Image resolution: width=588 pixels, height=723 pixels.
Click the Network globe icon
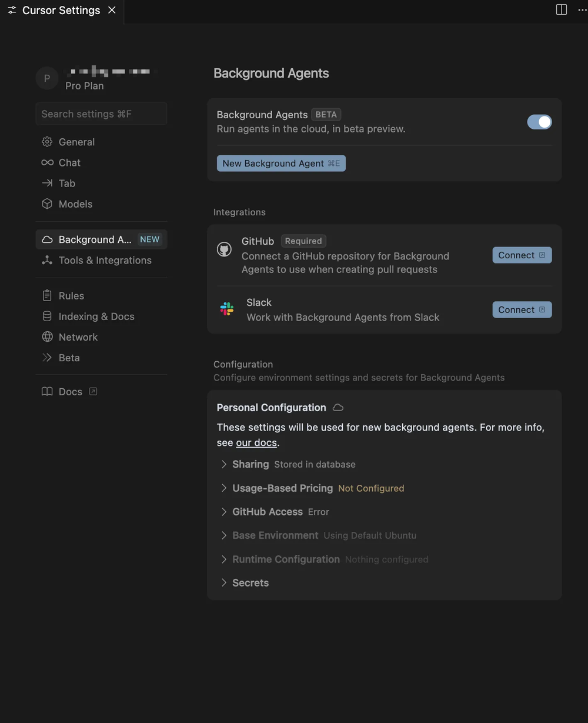pyautogui.click(x=47, y=336)
